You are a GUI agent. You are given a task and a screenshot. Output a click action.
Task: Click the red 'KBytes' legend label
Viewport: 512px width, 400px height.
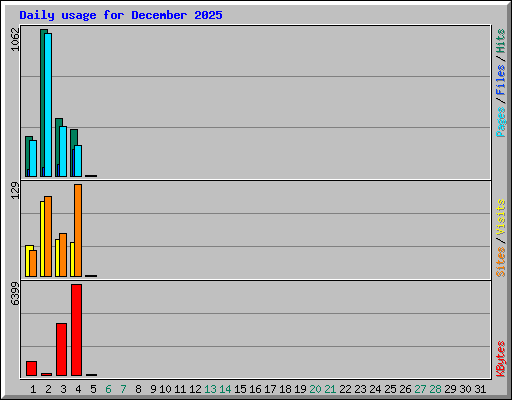point(501,359)
